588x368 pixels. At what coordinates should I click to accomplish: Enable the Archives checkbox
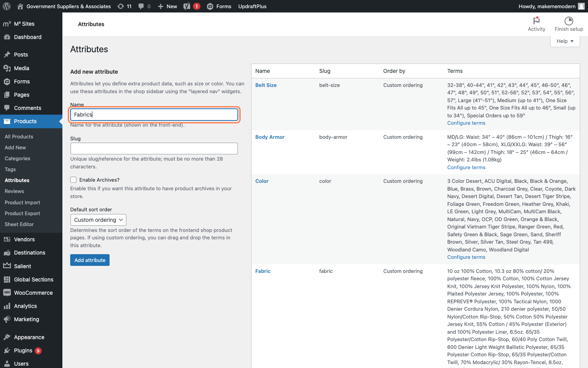[x=73, y=180]
